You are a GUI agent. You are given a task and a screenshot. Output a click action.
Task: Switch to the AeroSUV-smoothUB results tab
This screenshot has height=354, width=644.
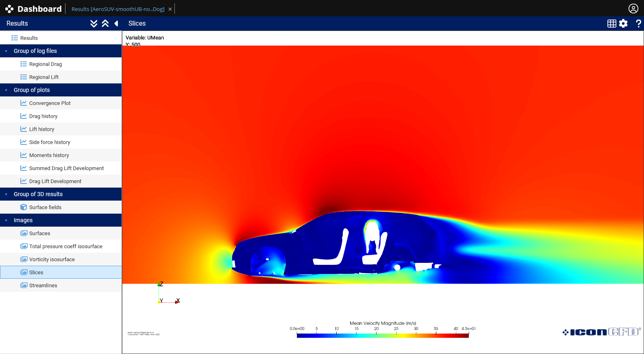pyautogui.click(x=118, y=9)
